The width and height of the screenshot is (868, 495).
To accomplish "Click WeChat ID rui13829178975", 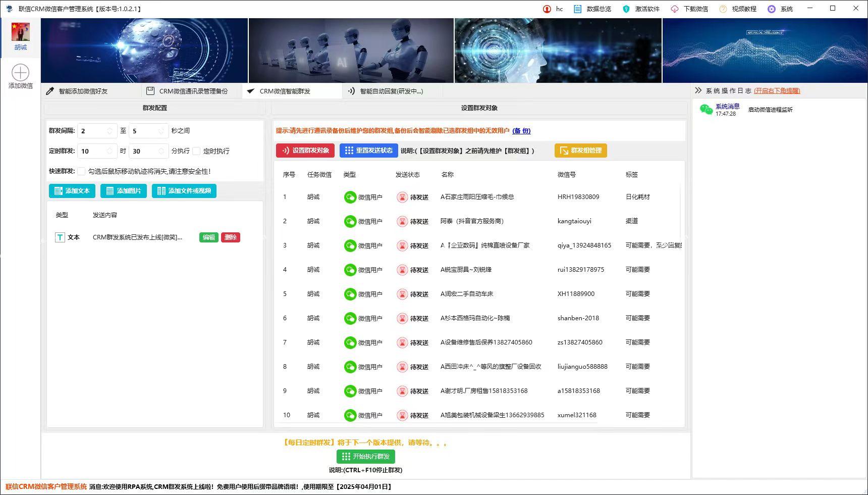I will pos(581,270).
